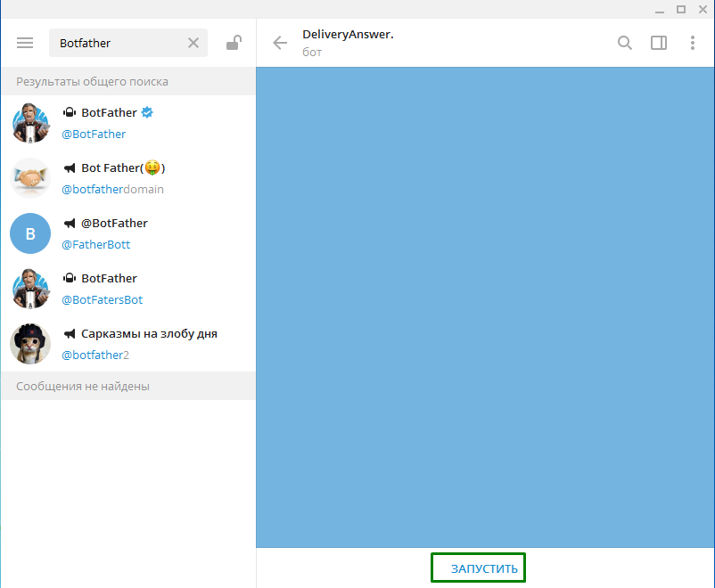Open the verified BotFather result
715x588 pixels.
[x=128, y=123]
